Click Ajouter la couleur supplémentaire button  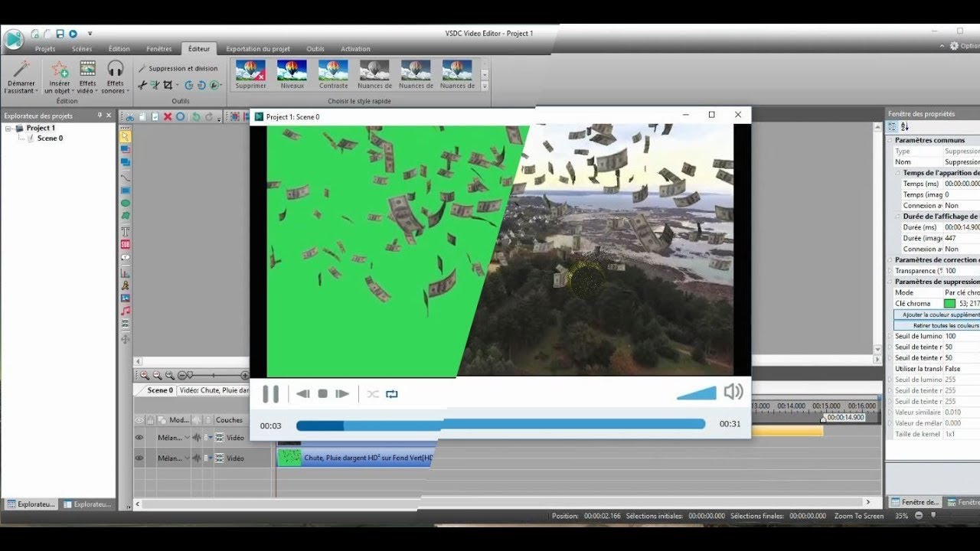[936, 315]
